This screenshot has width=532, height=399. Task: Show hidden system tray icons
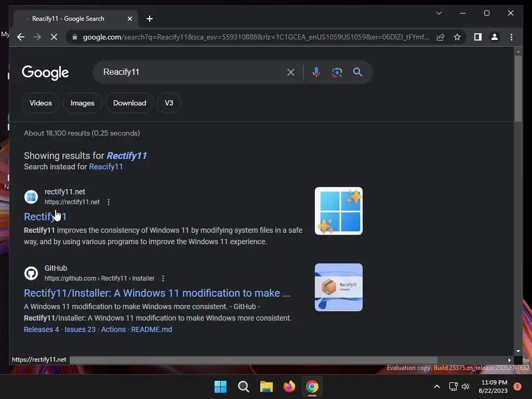[x=436, y=387]
